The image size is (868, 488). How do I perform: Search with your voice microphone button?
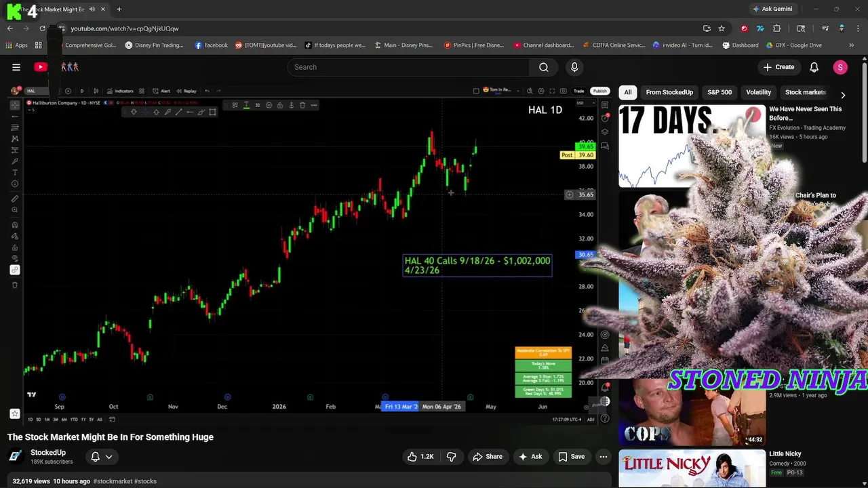[x=574, y=67]
